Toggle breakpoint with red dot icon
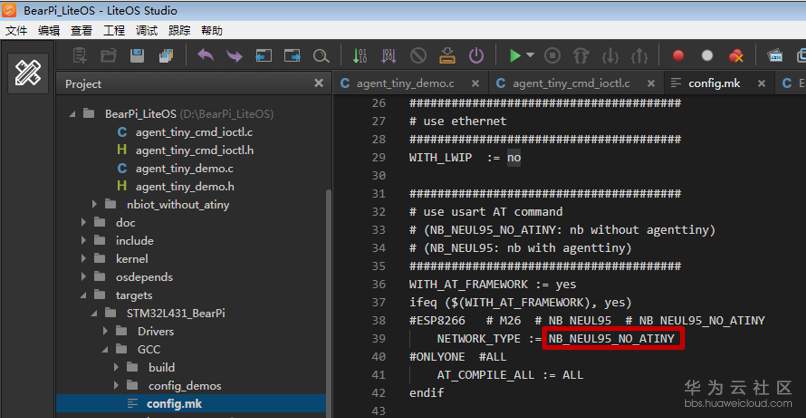The height and width of the screenshot is (418, 806). click(x=679, y=56)
